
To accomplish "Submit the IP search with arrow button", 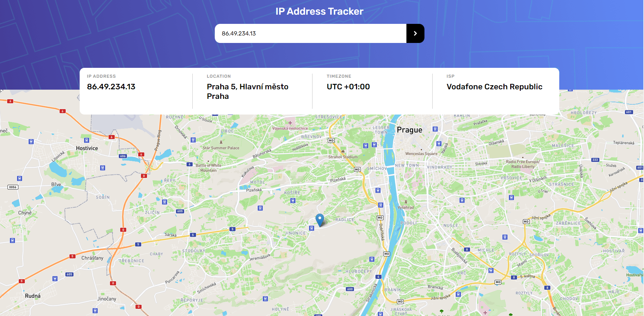I will (x=415, y=33).
